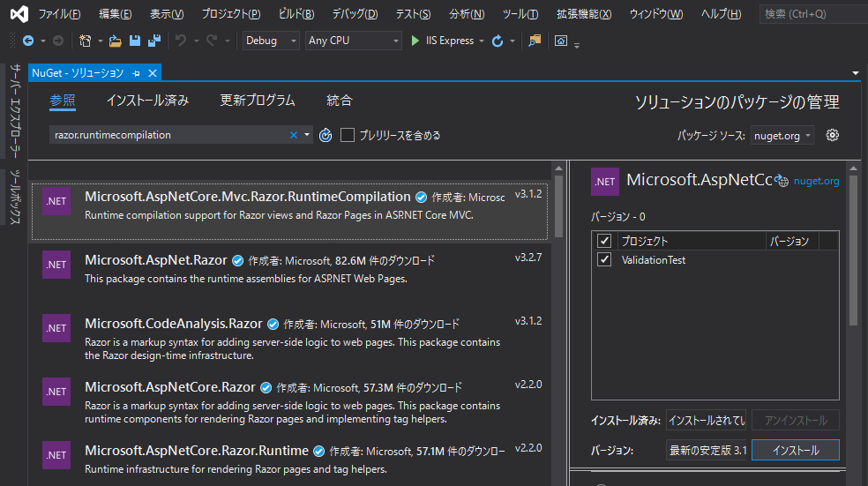This screenshot has width=868, height=486.
Task: Uncheck the ValidationTest project checkbox
Action: (x=604, y=259)
